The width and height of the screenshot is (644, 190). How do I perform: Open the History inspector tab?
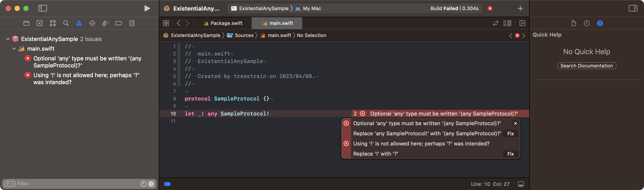[587, 23]
